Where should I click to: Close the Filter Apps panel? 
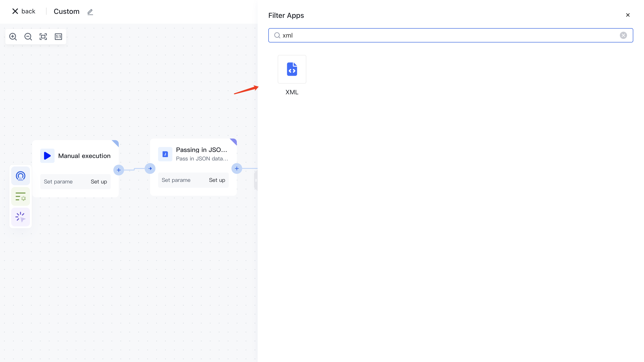click(x=627, y=15)
